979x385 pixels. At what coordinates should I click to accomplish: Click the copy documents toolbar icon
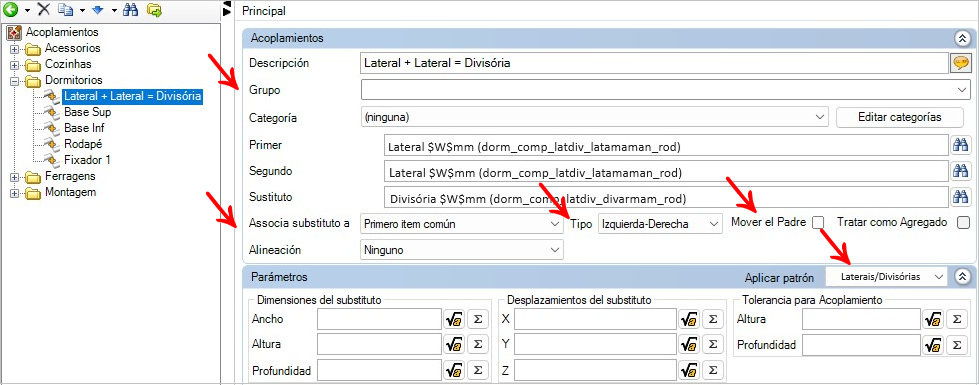pyautogui.click(x=66, y=9)
